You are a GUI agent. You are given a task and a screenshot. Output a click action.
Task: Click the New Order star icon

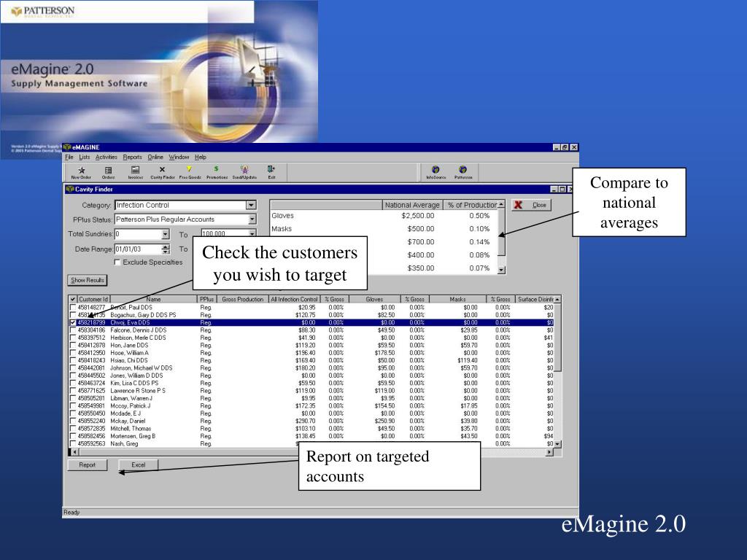point(82,171)
